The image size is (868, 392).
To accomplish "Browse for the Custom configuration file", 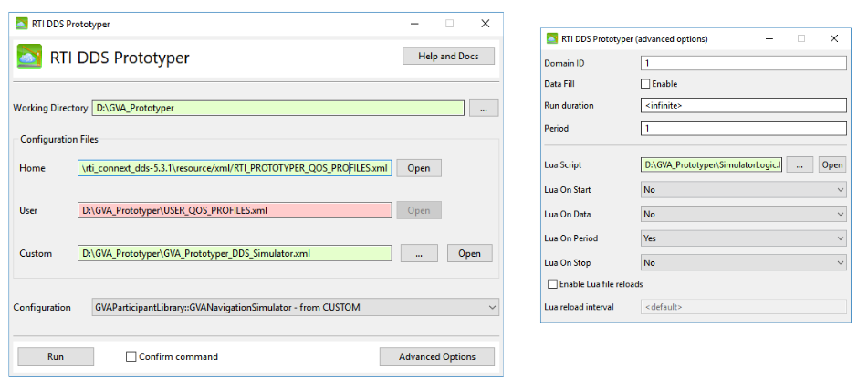I will [419, 253].
